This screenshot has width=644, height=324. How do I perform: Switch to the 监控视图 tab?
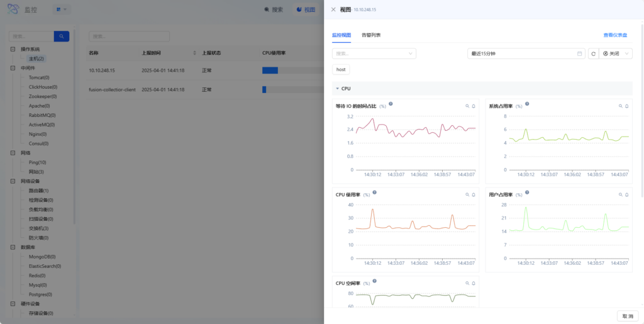click(341, 35)
